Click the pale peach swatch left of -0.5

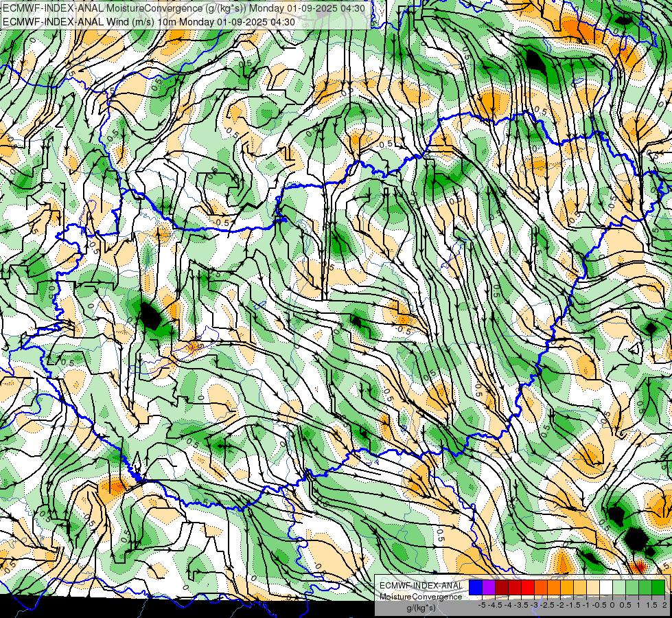[x=593, y=588]
